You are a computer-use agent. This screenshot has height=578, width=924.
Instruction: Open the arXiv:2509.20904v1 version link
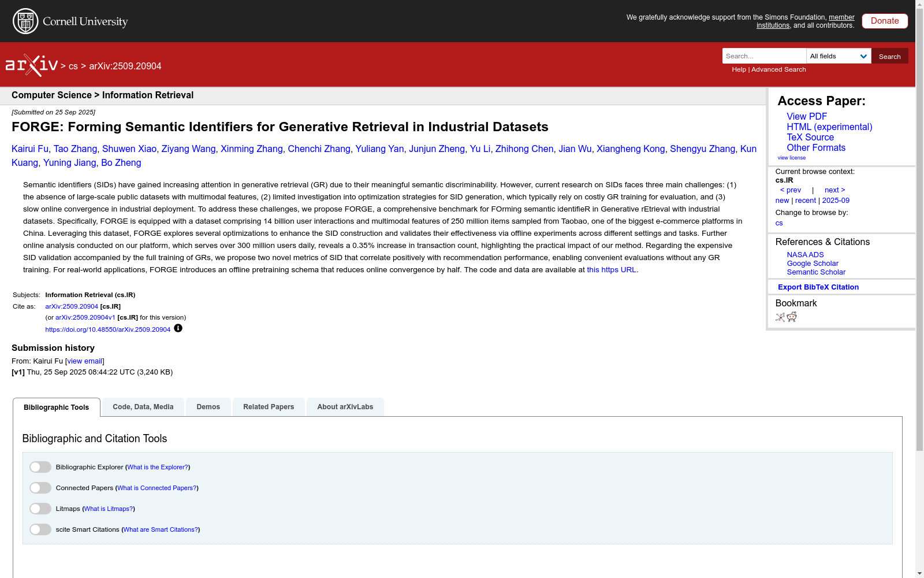85,317
